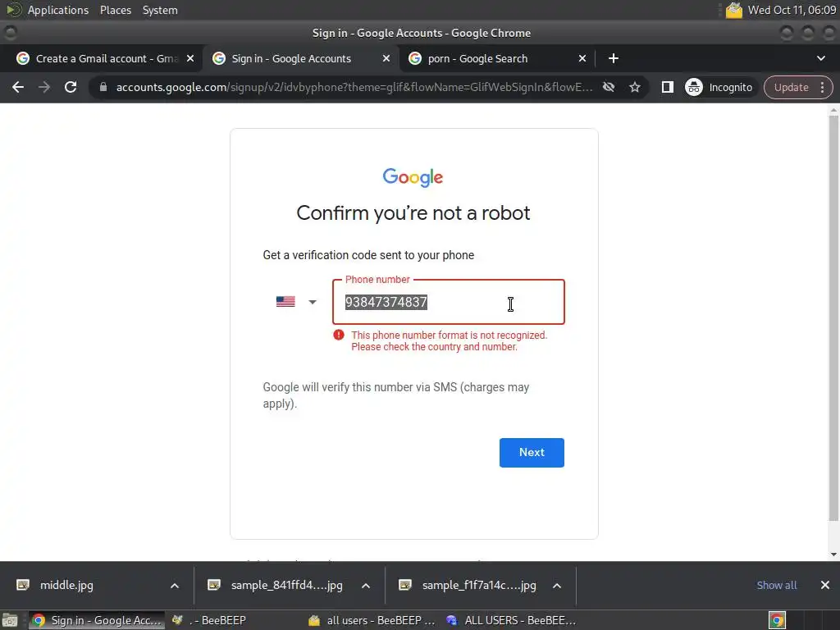Click the Next button
The width and height of the screenshot is (840, 630).
532,453
